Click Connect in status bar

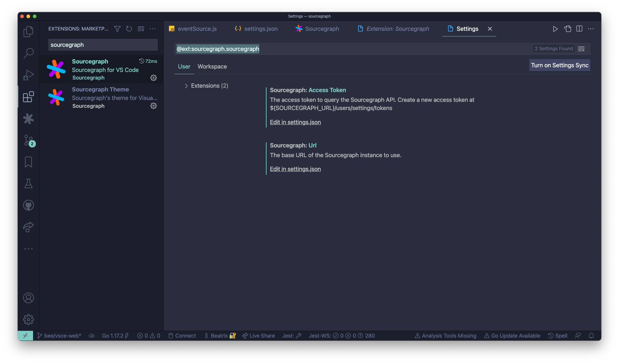coord(182,336)
